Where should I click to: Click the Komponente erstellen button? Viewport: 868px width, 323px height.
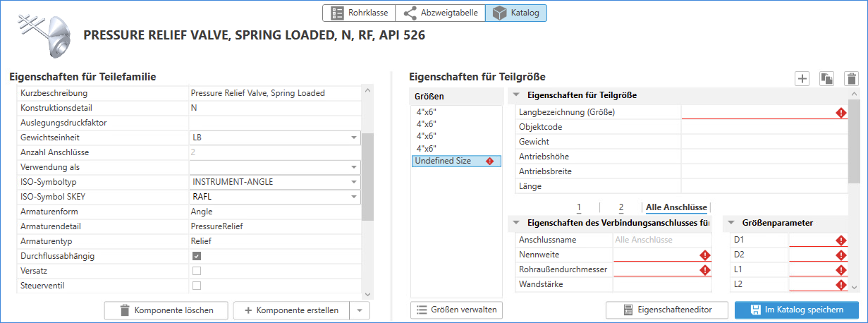point(291,310)
